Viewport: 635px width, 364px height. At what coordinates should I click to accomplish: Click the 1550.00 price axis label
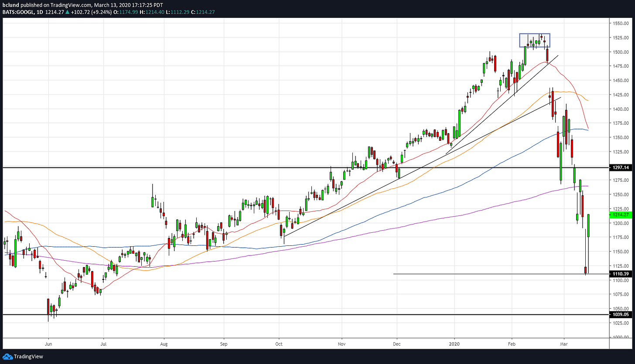coord(620,24)
